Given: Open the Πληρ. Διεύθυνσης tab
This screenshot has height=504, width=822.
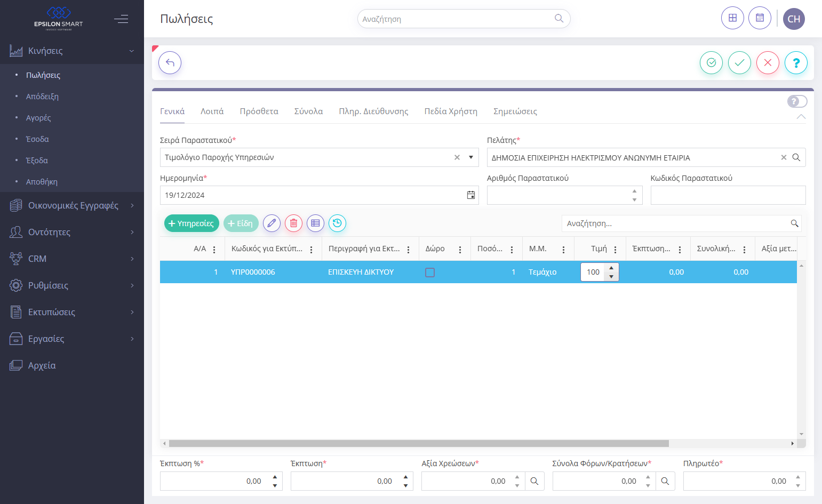Looking at the screenshot, I should click(x=373, y=111).
